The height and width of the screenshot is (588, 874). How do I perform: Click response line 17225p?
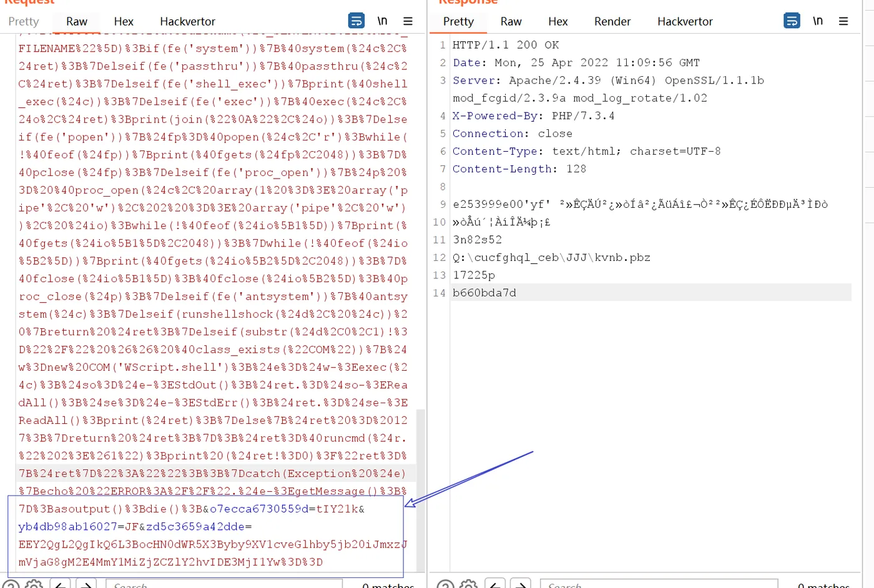click(474, 275)
